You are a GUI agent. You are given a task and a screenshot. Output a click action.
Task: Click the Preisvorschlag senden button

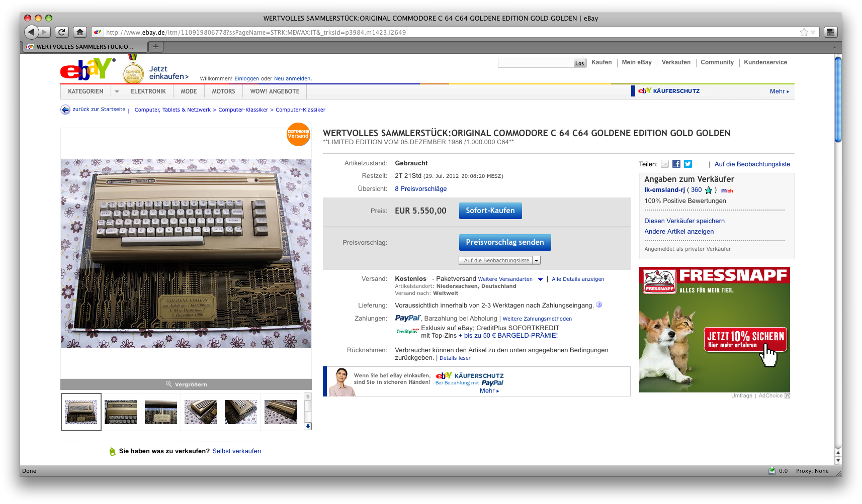pyautogui.click(x=505, y=242)
